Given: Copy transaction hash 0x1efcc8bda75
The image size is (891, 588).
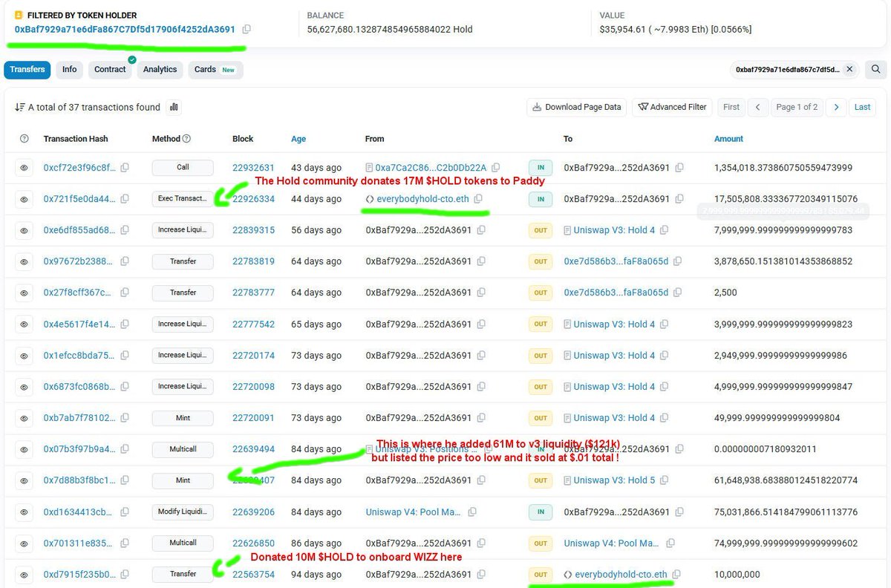Looking at the screenshot, I should tap(125, 356).
